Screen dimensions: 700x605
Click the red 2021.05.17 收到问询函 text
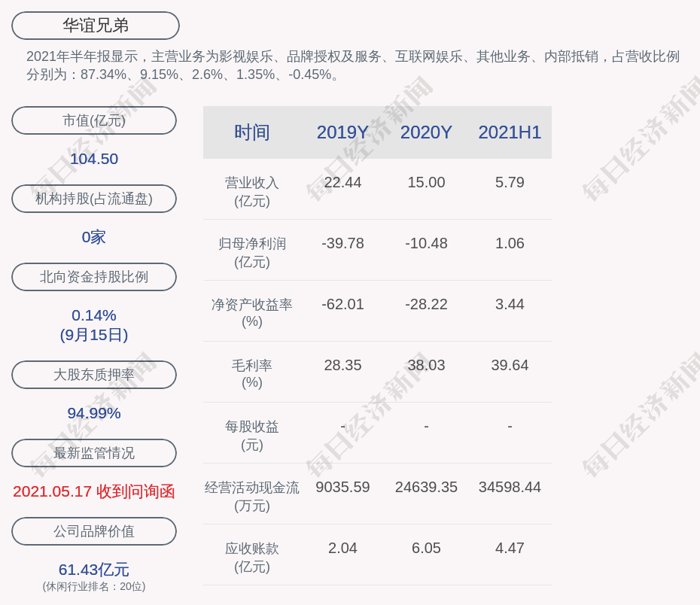click(x=94, y=491)
